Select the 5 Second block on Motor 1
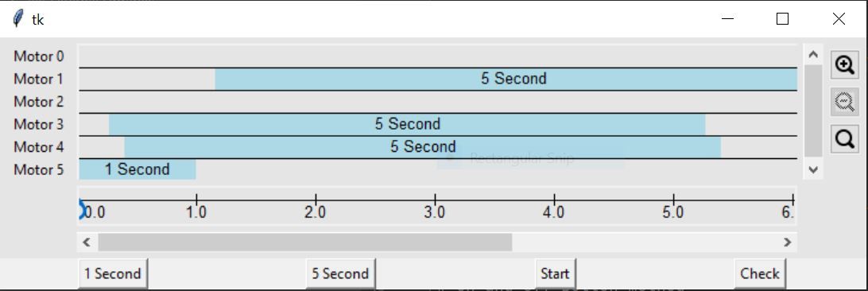 (x=506, y=80)
